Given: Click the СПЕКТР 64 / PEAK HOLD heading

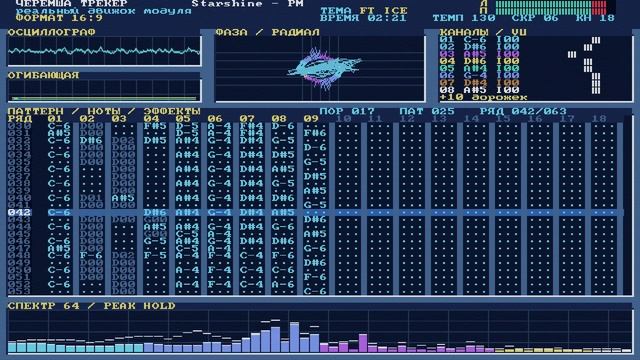Looking at the screenshot, I should (x=91, y=306).
